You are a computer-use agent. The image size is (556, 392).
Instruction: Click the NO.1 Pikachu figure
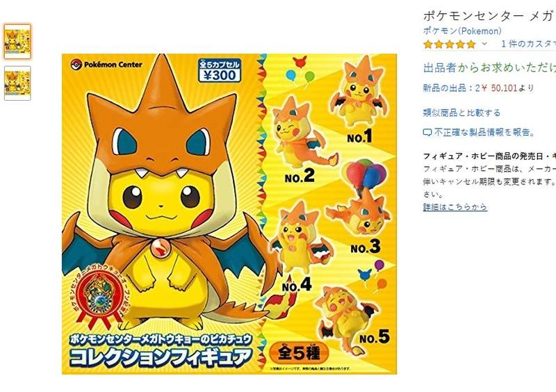(358, 92)
